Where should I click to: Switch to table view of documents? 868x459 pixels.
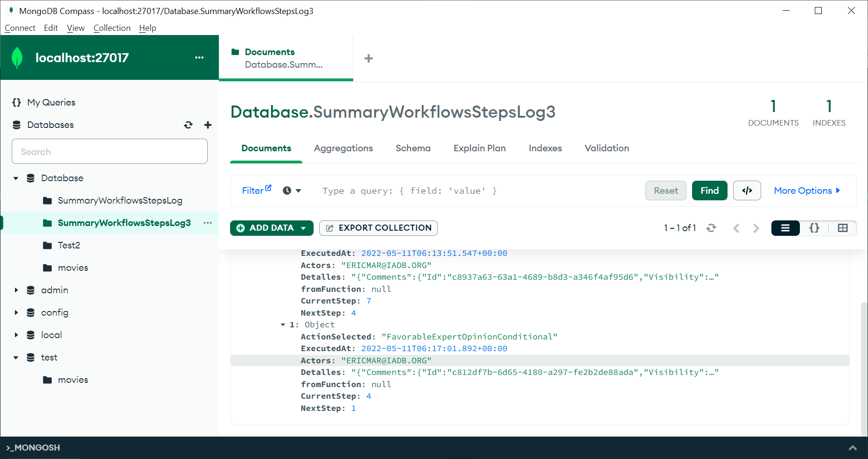842,228
